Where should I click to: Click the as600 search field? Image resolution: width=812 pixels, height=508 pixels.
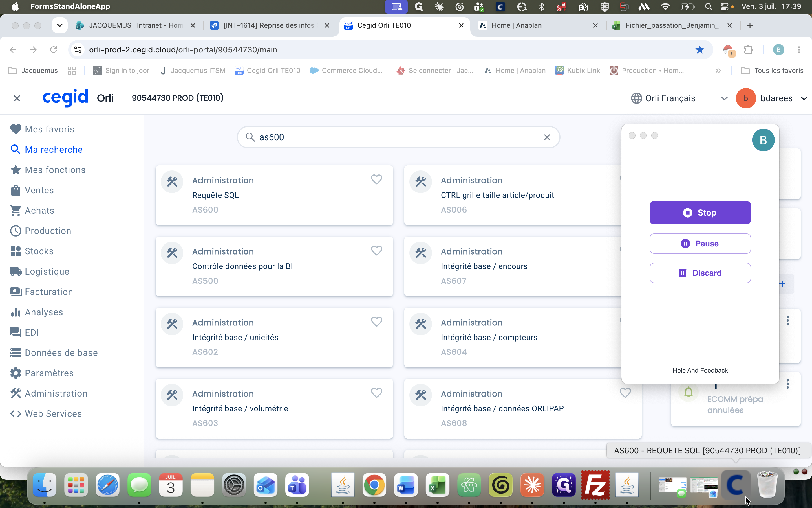click(398, 137)
